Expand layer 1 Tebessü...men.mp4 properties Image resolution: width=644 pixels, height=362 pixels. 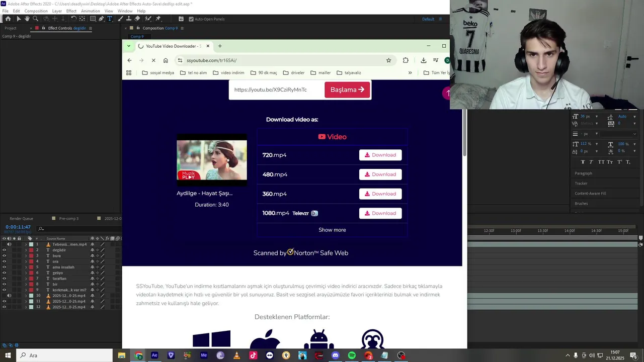pyautogui.click(x=26, y=244)
